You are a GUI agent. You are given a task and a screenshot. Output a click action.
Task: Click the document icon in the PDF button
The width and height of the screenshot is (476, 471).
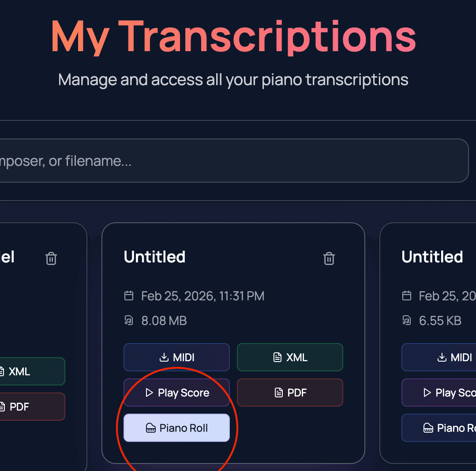(277, 392)
